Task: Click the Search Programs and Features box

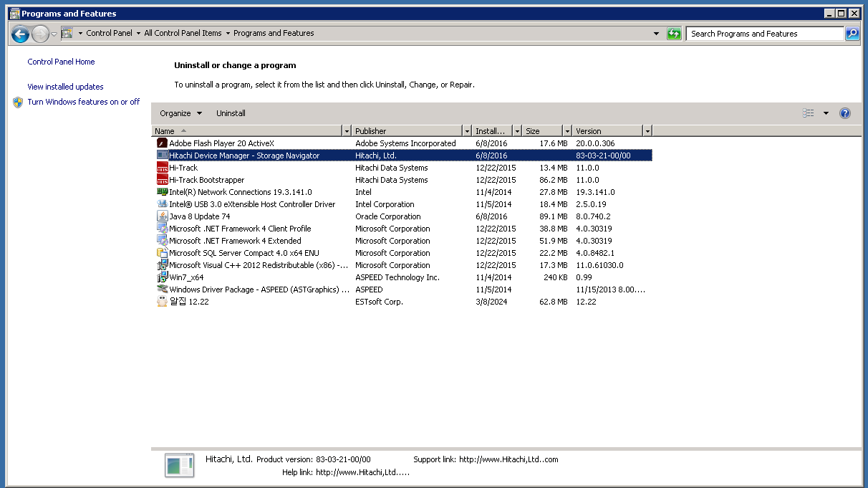Action: (765, 34)
